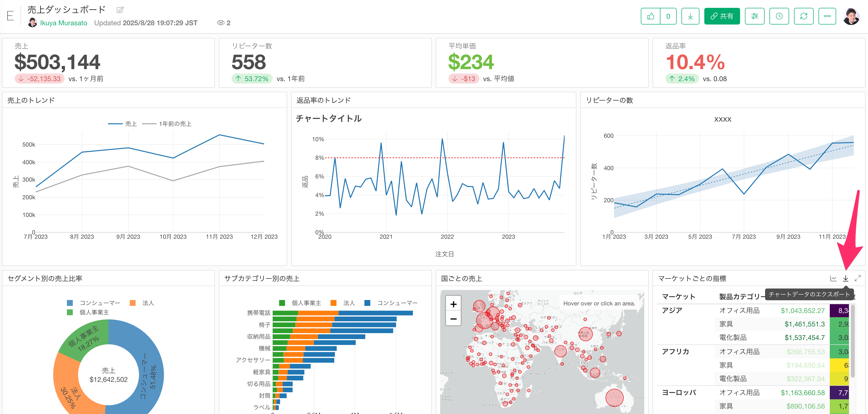868x414 pixels.
Task: Click the $1,043,652.27 table cell
Action: [x=803, y=311]
